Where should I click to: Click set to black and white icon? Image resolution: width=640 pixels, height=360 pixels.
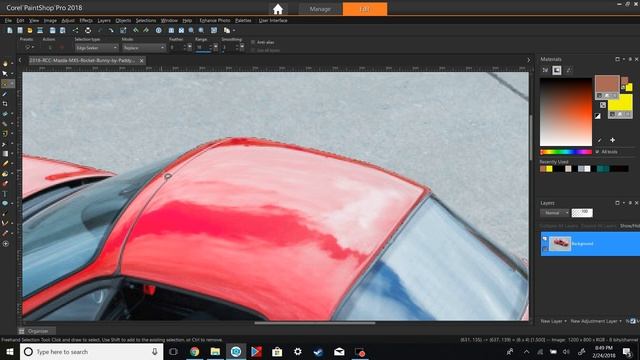[598, 116]
